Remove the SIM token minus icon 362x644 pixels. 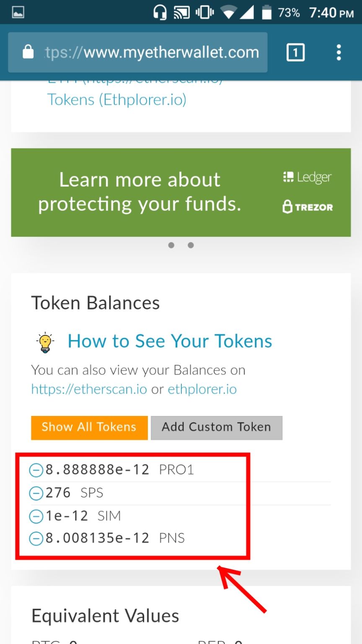coord(36,516)
